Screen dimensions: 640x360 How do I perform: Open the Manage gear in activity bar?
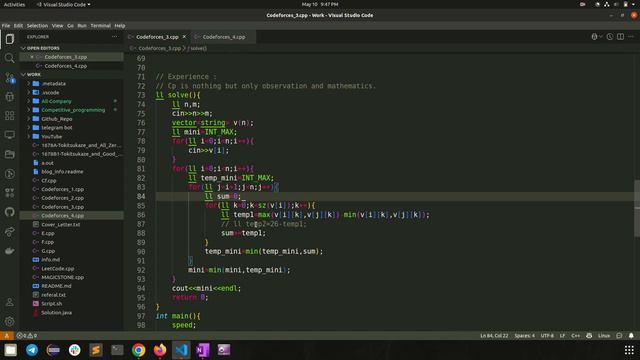(10, 321)
